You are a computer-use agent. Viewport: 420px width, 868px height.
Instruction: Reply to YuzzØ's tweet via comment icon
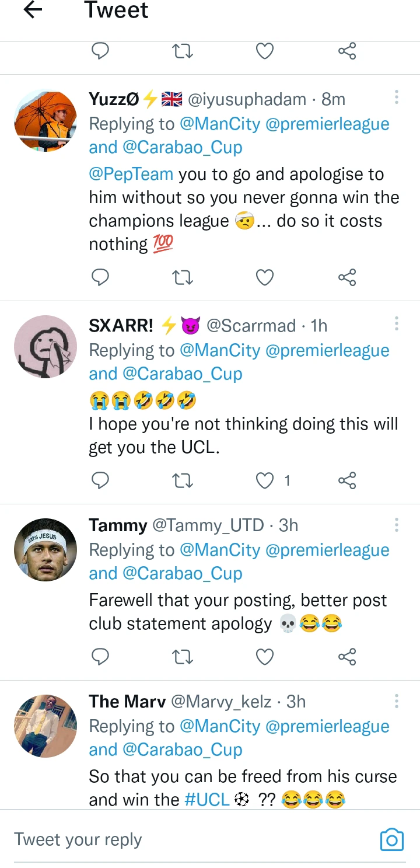(x=101, y=277)
